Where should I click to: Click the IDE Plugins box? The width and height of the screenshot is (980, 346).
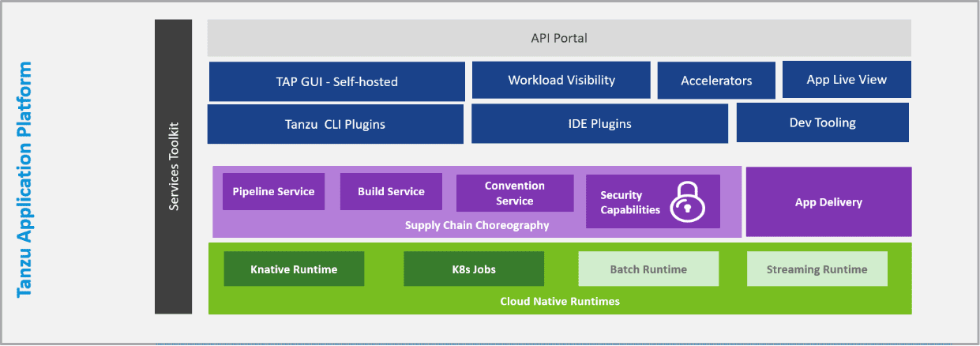click(599, 123)
